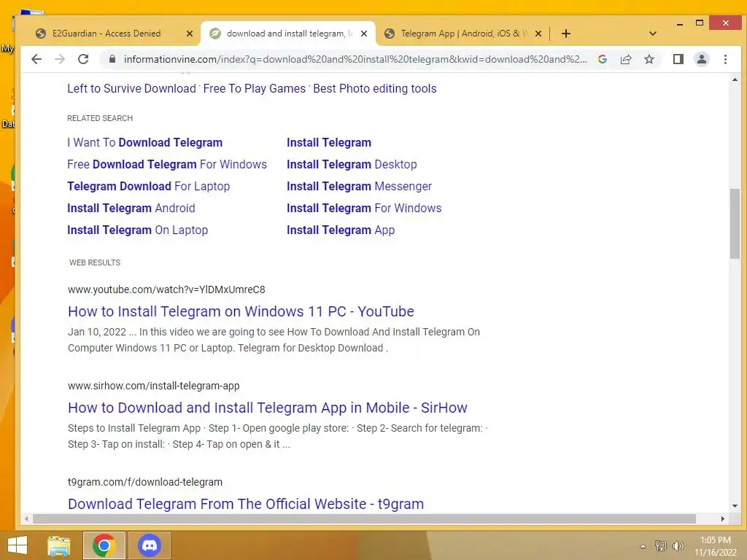Open a new tab with plus button
747x560 pixels.
tap(566, 34)
